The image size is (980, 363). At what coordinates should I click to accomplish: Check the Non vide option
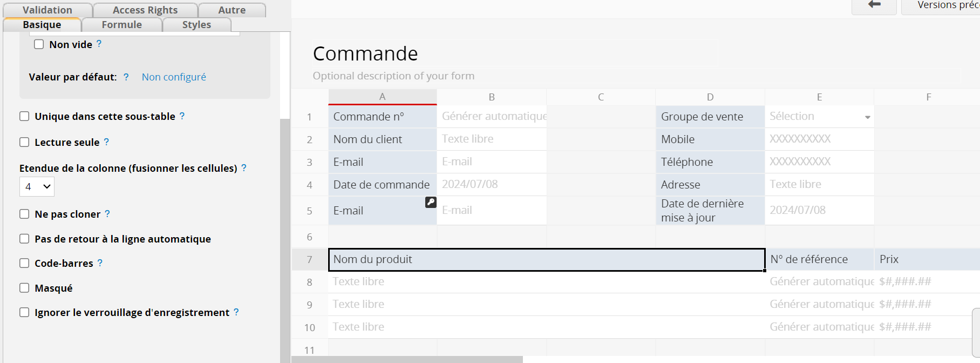[x=39, y=44]
